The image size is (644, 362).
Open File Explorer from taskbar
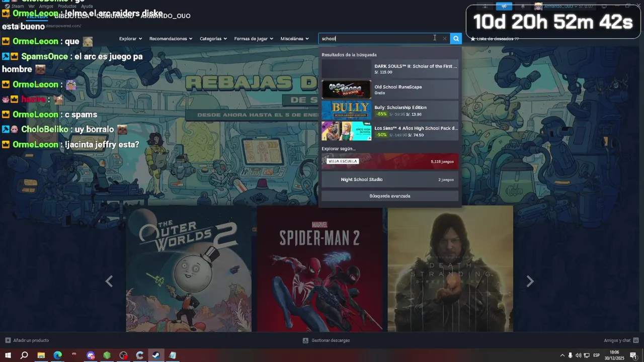[41, 355]
